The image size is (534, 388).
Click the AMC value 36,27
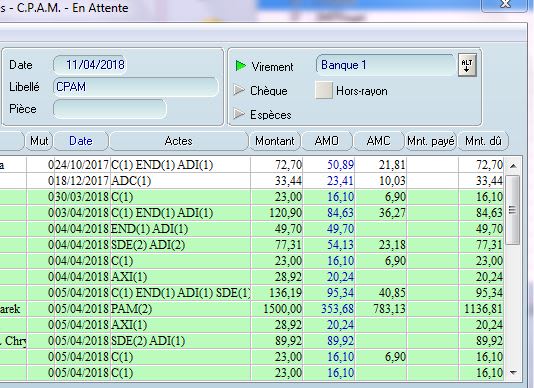[x=392, y=213]
